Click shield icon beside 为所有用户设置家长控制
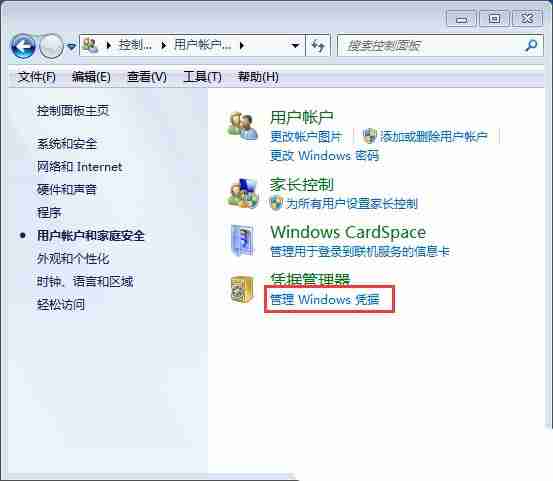The image size is (553, 481). [x=276, y=203]
